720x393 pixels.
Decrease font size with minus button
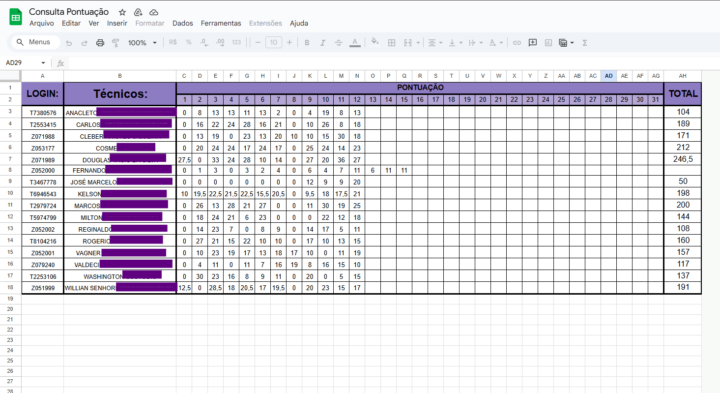(x=258, y=42)
